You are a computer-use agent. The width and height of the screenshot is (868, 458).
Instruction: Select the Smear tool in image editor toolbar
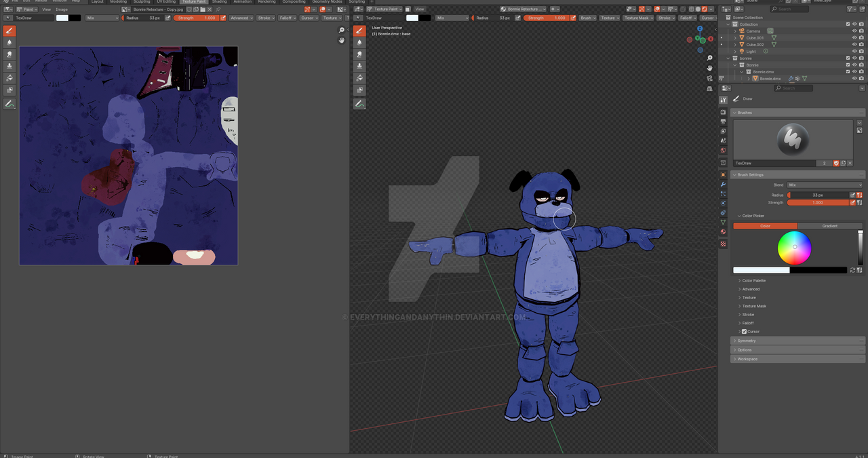9,54
